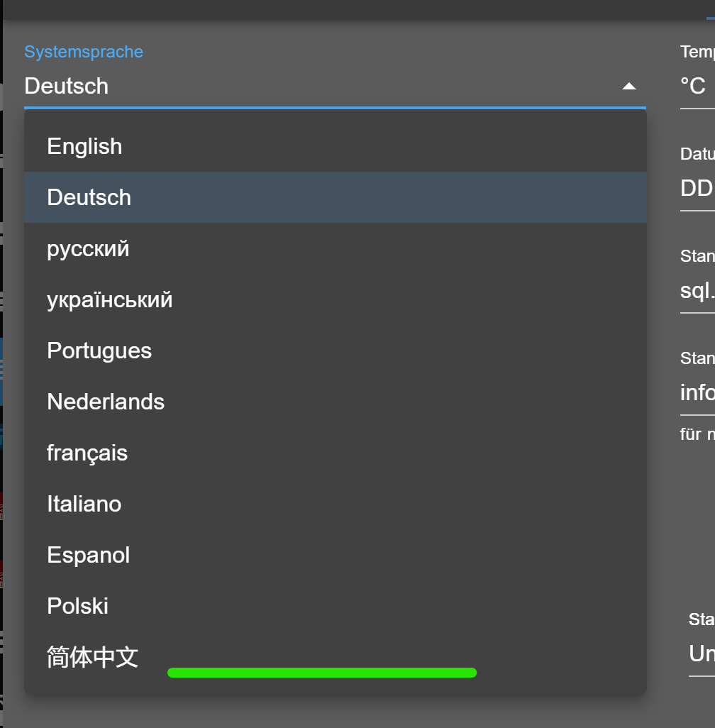
Task: Open the dropdown starting with Un
Action: pos(701,653)
